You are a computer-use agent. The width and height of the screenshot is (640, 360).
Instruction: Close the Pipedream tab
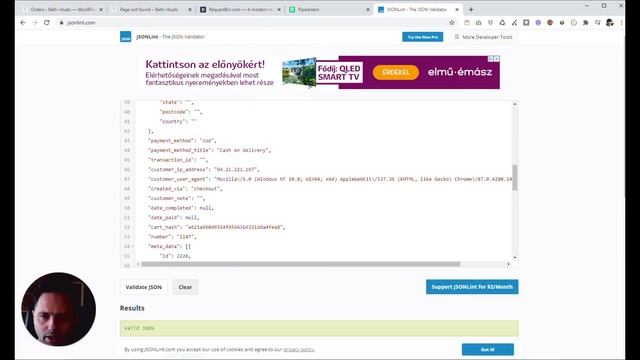tap(368, 9)
